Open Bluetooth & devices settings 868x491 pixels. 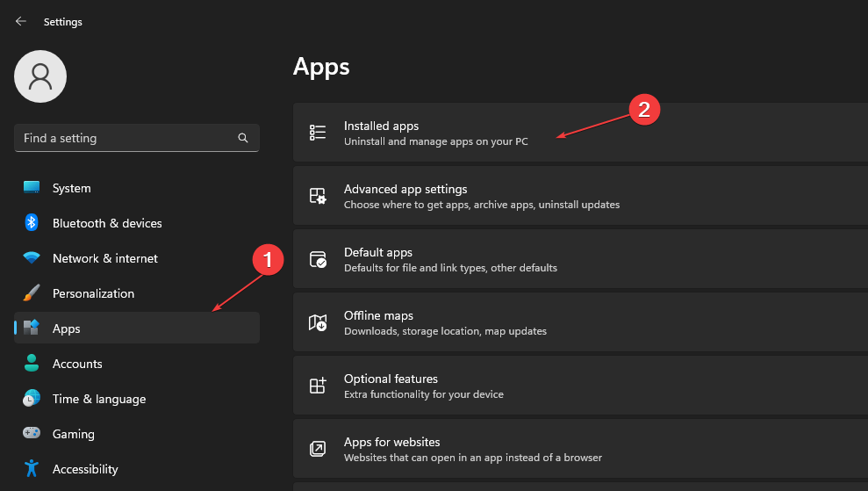click(137, 223)
